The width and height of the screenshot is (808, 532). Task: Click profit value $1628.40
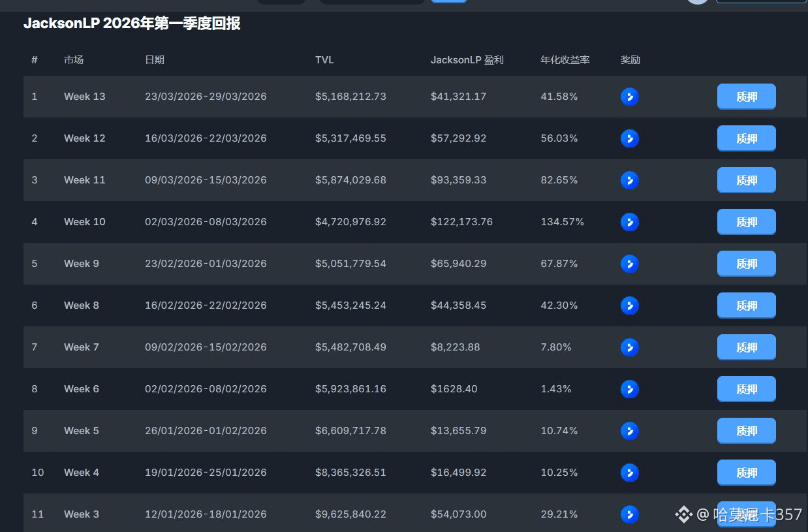[x=454, y=389]
